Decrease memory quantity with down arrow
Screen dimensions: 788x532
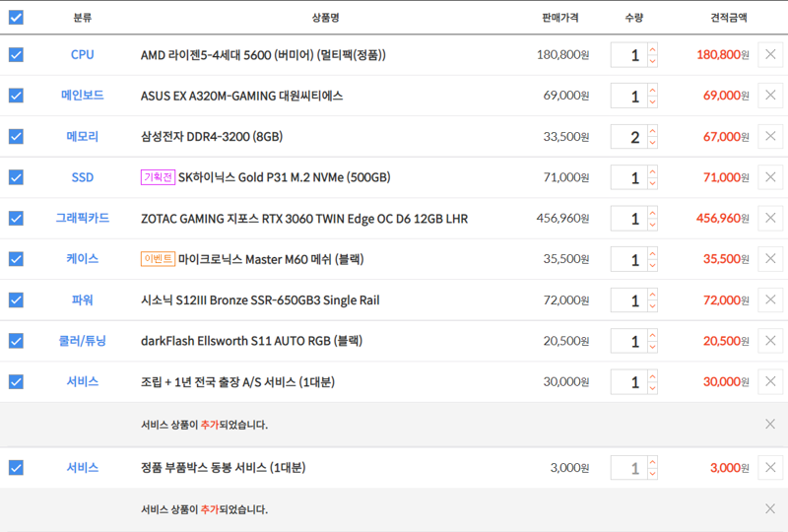tap(652, 143)
